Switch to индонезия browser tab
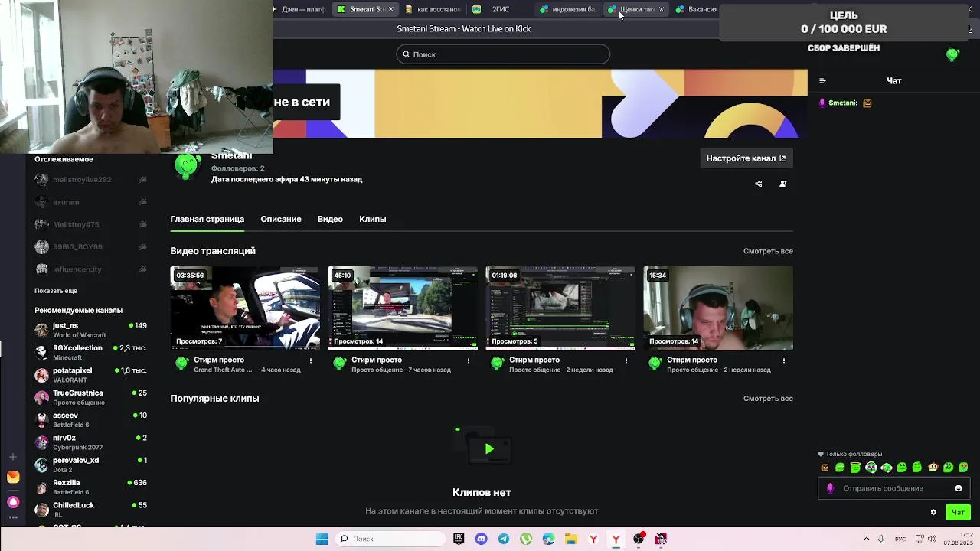Viewport: 980px width, 551px height. pos(567,9)
